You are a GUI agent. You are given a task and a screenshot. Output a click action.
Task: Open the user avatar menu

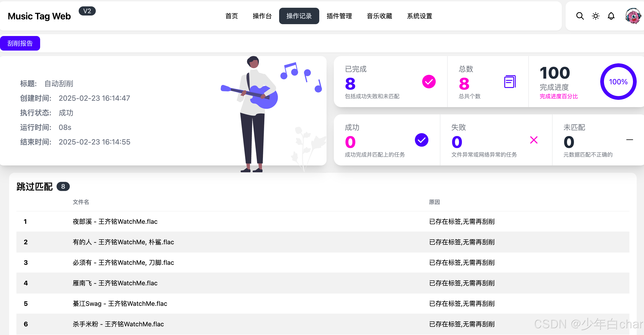(633, 16)
